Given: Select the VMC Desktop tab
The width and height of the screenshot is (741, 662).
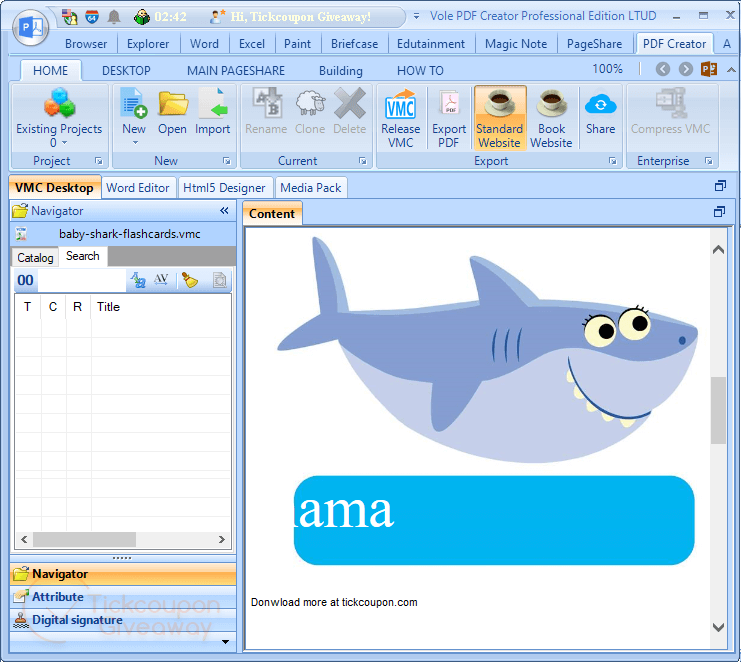Looking at the screenshot, I should coord(54,188).
